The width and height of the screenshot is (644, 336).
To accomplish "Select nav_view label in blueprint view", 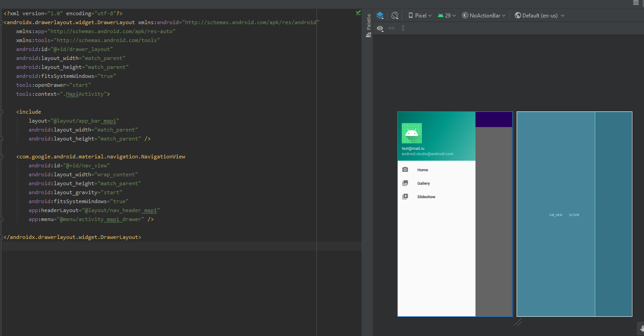I will pyautogui.click(x=556, y=215).
